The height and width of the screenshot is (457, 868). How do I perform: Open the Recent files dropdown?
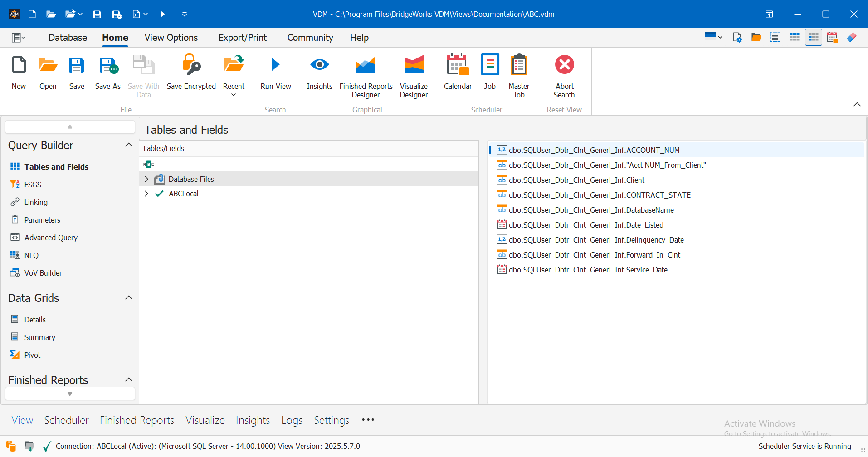coord(234,95)
